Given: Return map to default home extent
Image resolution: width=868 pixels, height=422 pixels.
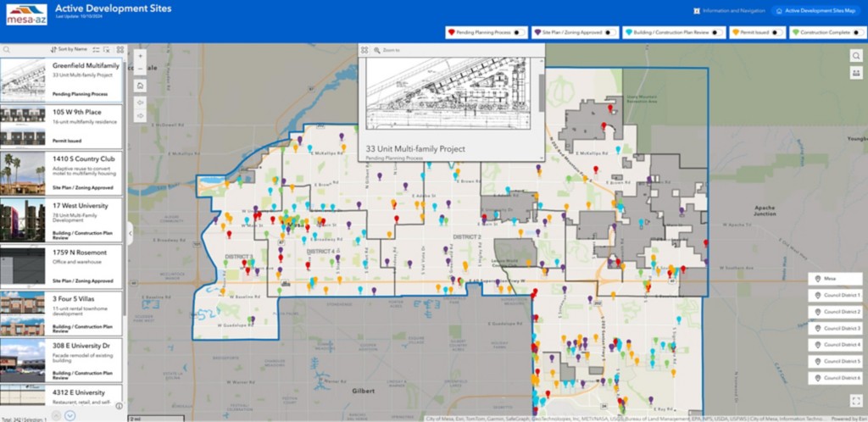Looking at the screenshot, I should pos(140,86).
